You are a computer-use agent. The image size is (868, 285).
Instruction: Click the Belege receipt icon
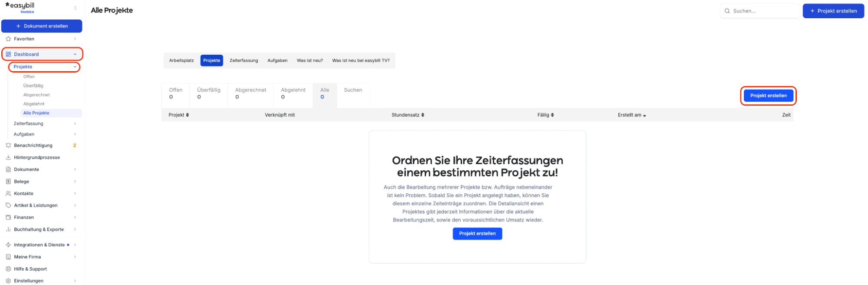pos(8,182)
